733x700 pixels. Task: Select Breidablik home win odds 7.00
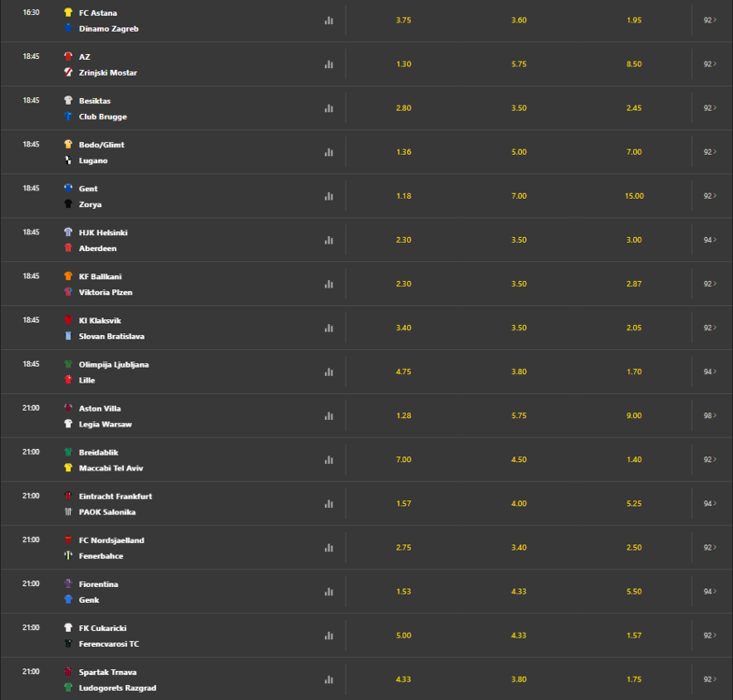(x=403, y=459)
